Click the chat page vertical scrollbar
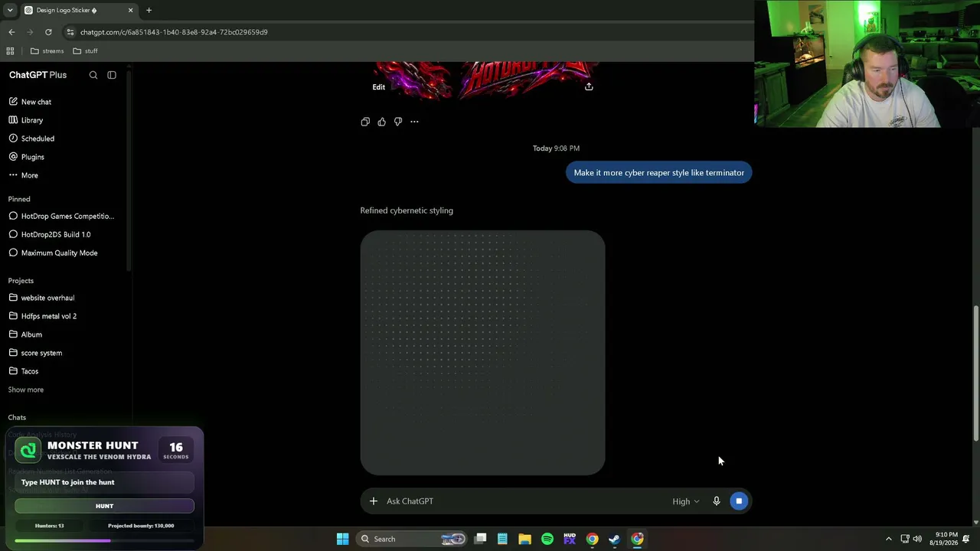The width and height of the screenshot is (980, 551). 975,373
